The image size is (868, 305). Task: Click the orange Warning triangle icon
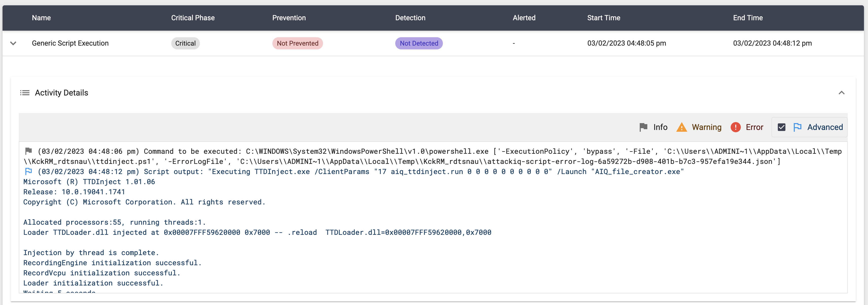click(x=681, y=127)
